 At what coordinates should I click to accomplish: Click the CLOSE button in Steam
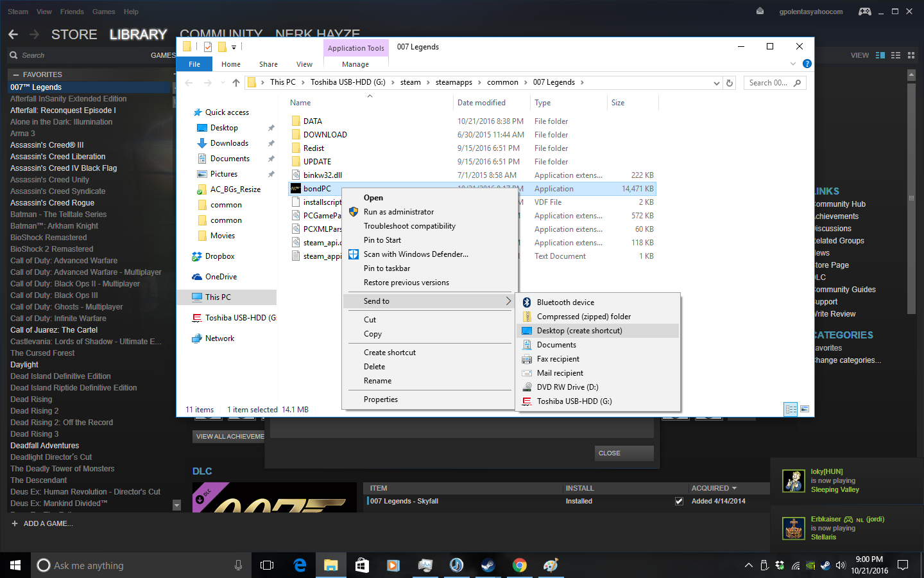click(624, 453)
